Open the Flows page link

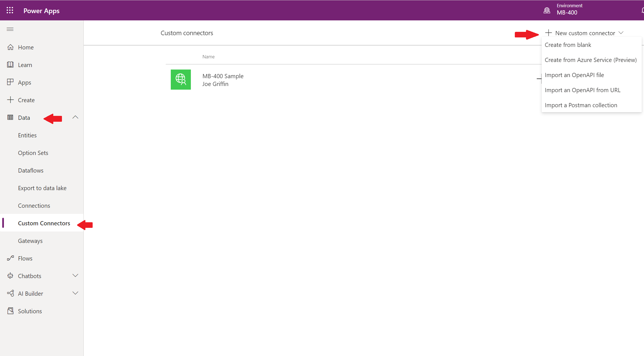pyautogui.click(x=25, y=259)
